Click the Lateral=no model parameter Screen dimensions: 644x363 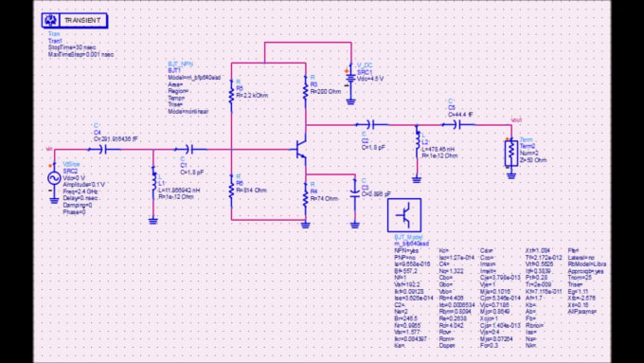point(581,258)
